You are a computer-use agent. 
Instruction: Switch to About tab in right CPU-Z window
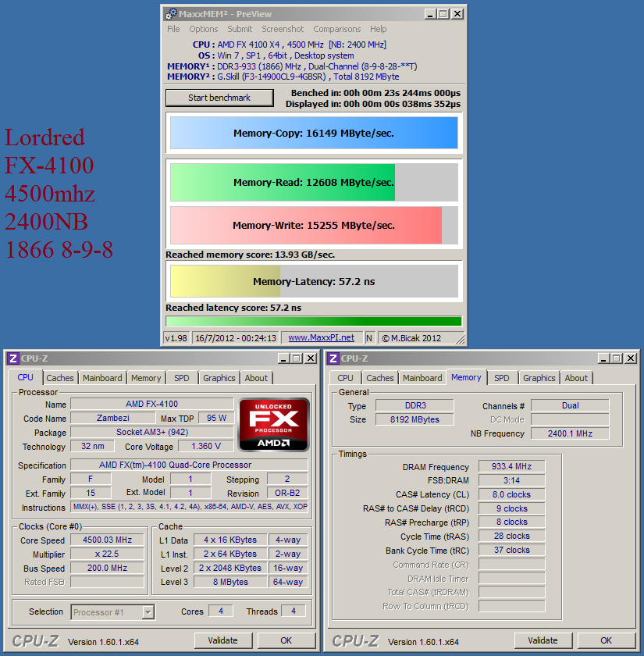(x=576, y=378)
